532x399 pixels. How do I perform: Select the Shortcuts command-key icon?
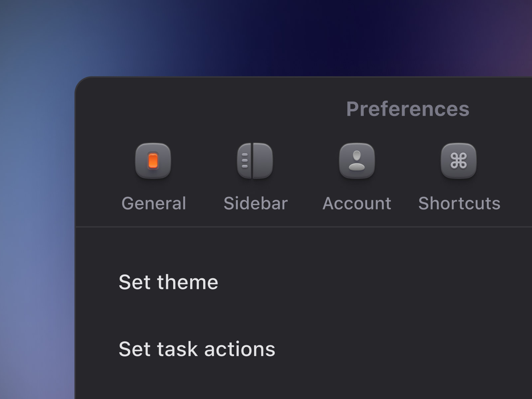click(x=459, y=161)
